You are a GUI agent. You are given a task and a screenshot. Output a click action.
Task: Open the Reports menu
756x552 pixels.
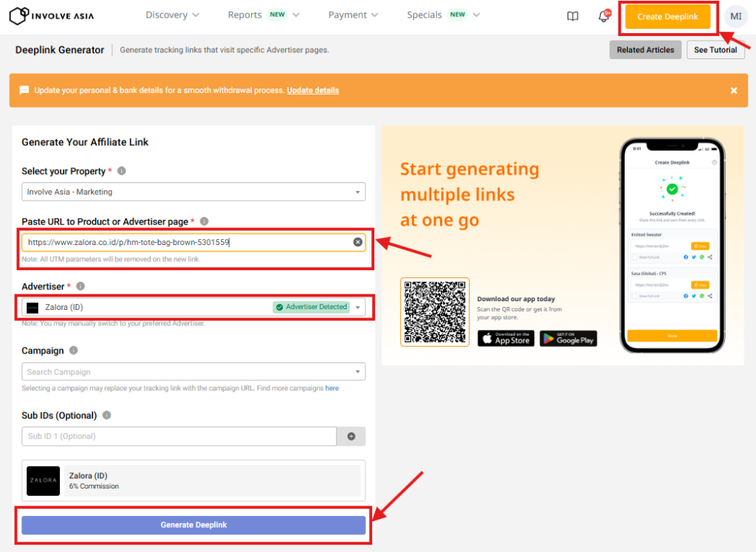263,15
